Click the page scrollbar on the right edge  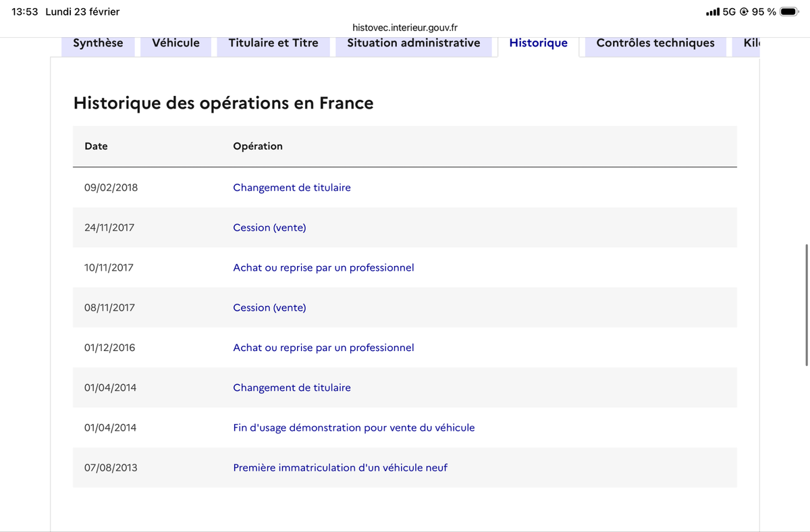[x=807, y=304]
